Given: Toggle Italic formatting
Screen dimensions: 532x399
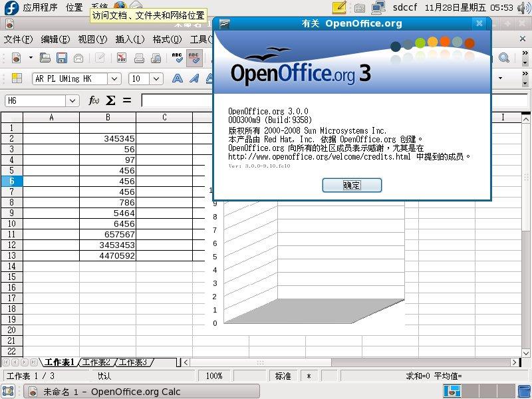Looking at the screenshot, I should (x=194, y=78).
